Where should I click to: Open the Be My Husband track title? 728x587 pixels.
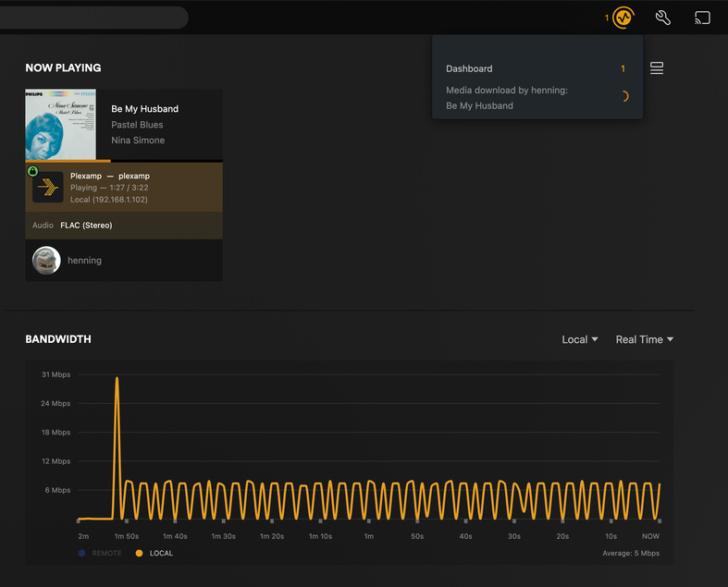pos(145,109)
